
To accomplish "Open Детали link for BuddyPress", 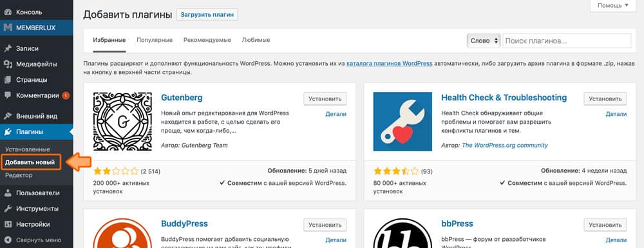I will pyautogui.click(x=336, y=240).
